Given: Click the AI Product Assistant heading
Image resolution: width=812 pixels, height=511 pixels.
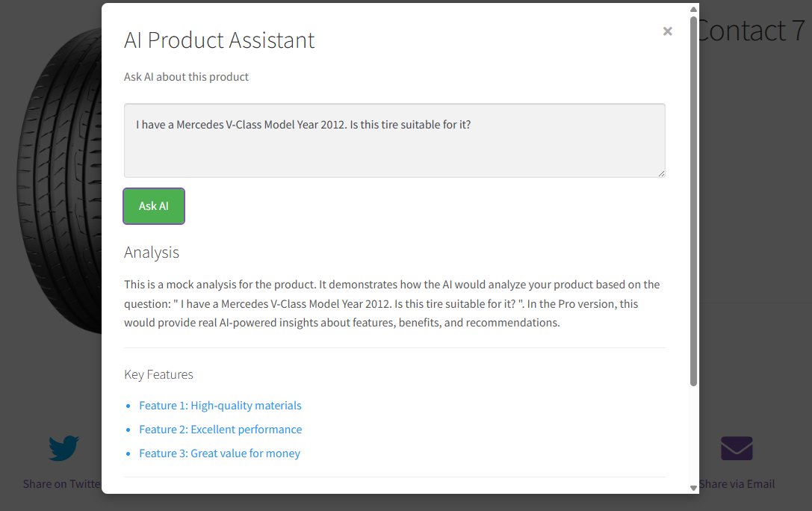Looking at the screenshot, I should 219,40.
